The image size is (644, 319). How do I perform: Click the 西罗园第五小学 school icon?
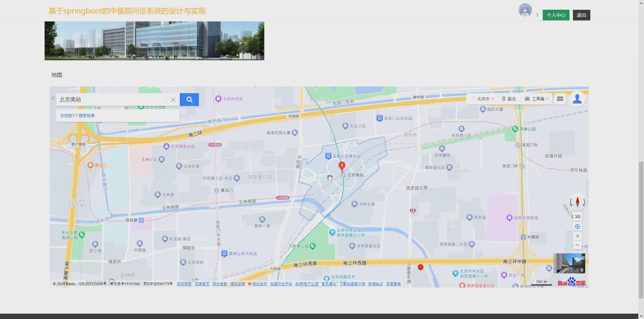tap(332, 232)
